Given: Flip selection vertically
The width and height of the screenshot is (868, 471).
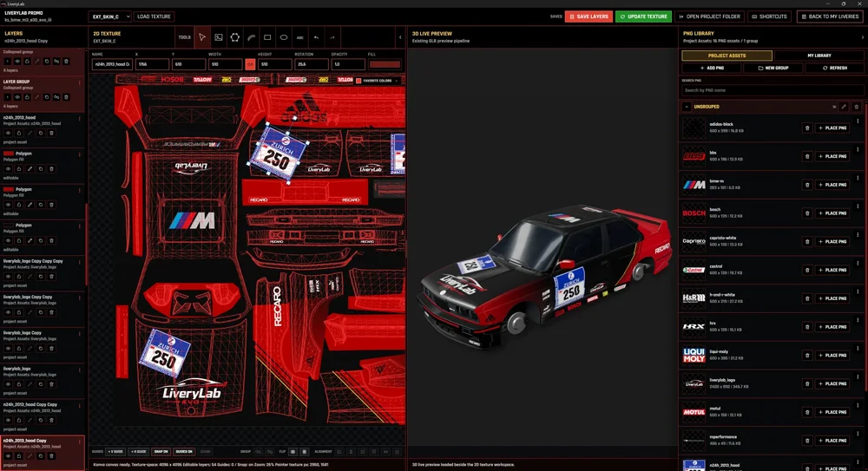Looking at the screenshot, I should [x=304, y=452].
